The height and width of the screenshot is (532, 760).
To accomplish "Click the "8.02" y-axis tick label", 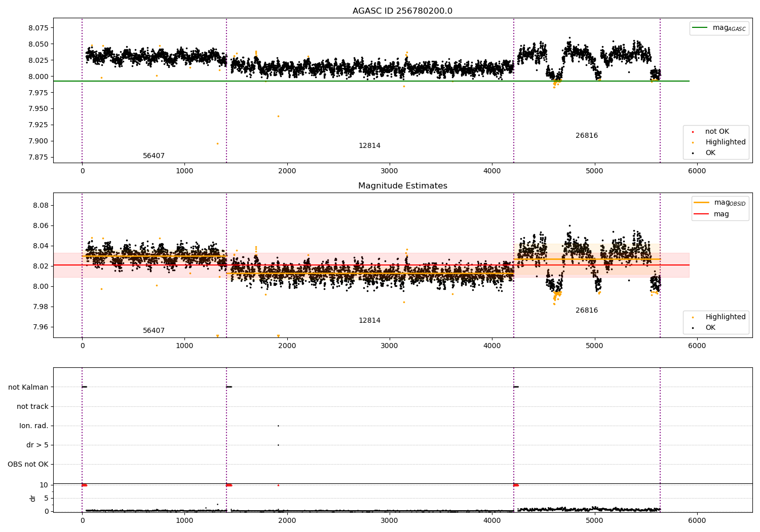I will 41,267.
